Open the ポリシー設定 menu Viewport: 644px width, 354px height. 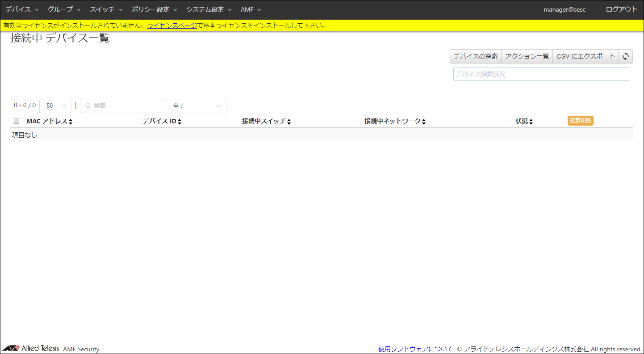tap(154, 9)
